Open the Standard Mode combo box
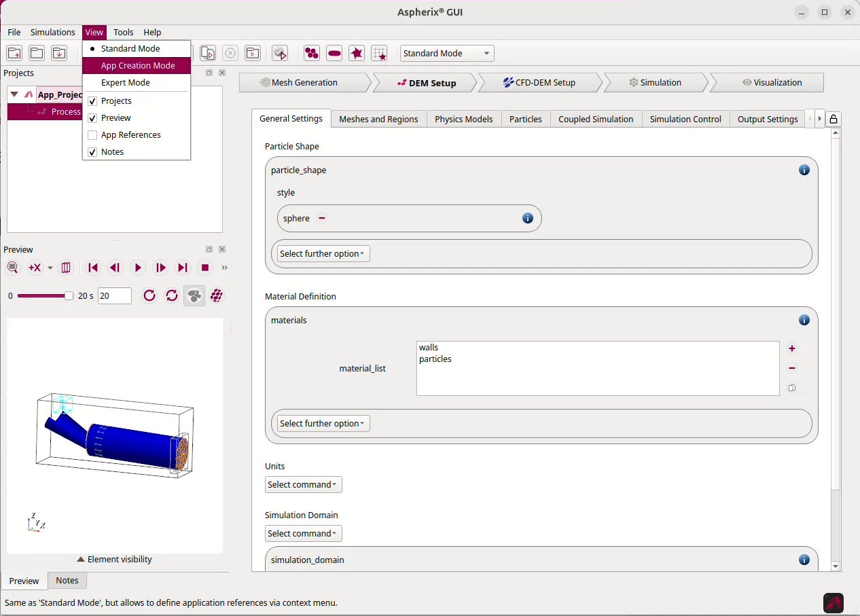860x616 pixels. click(x=447, y=53)
